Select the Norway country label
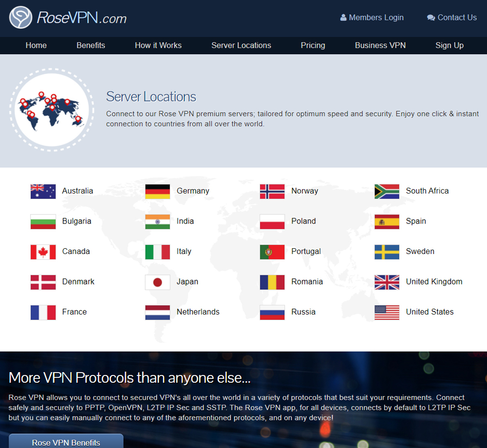487x448 pixels. tap(305, 191)
